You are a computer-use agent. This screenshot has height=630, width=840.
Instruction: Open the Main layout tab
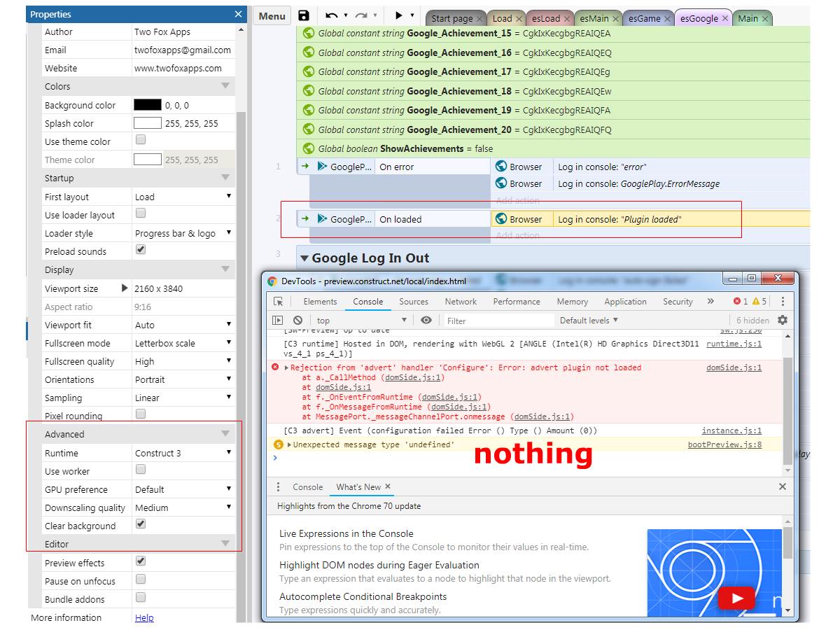[752, 19]
